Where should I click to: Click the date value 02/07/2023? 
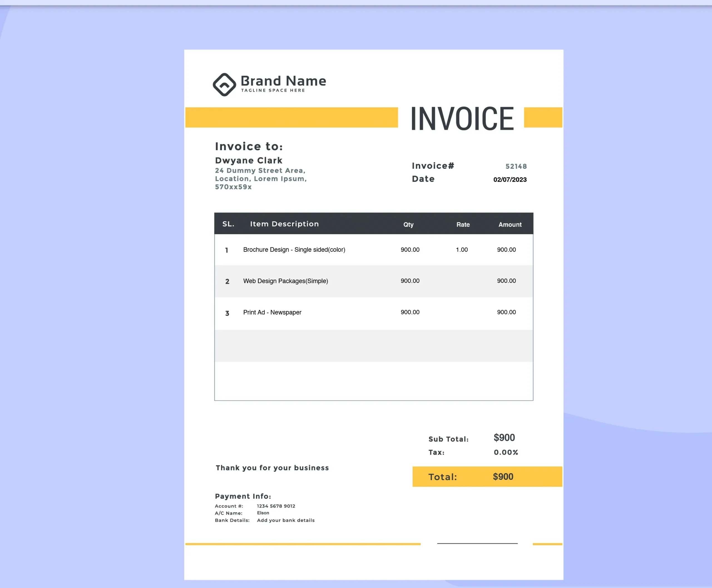(x=510, y=179)
